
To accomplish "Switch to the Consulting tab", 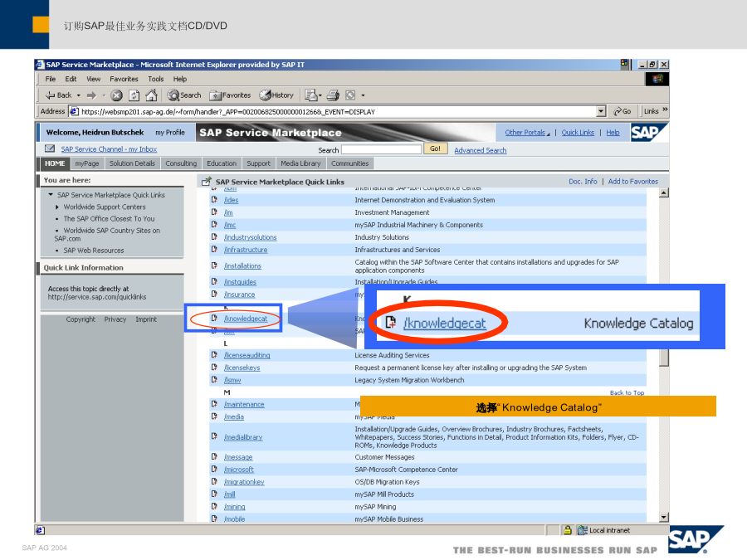I will tap(181, 163).
